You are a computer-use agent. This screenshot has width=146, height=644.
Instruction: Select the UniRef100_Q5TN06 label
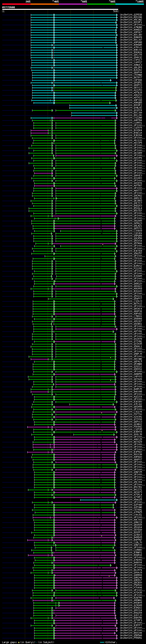131,244
